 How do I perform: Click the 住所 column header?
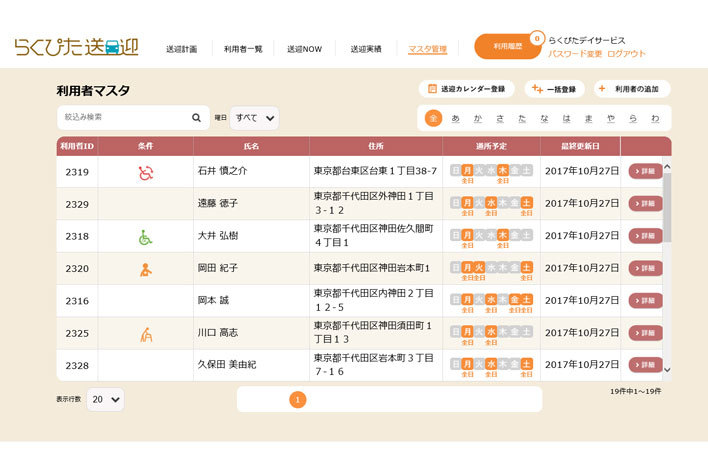click(376, 146)
